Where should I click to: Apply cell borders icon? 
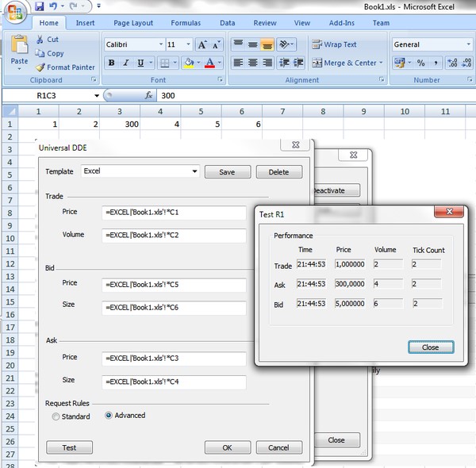(x=165, y=63)
